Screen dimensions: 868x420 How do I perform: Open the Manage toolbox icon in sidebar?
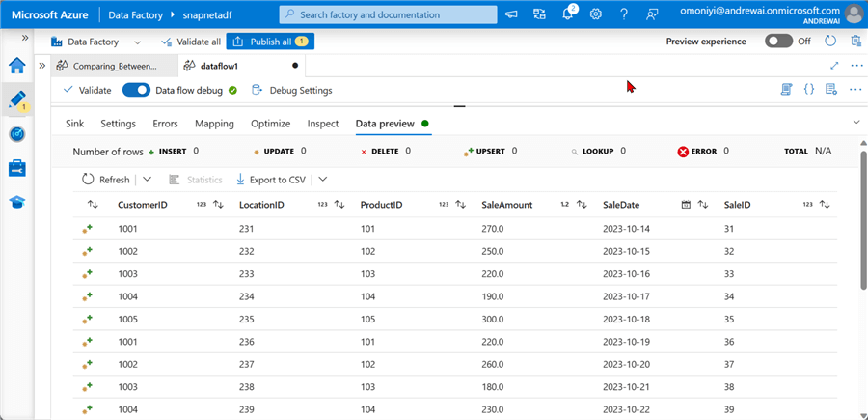pyautogui.click(x=16, y=168)
